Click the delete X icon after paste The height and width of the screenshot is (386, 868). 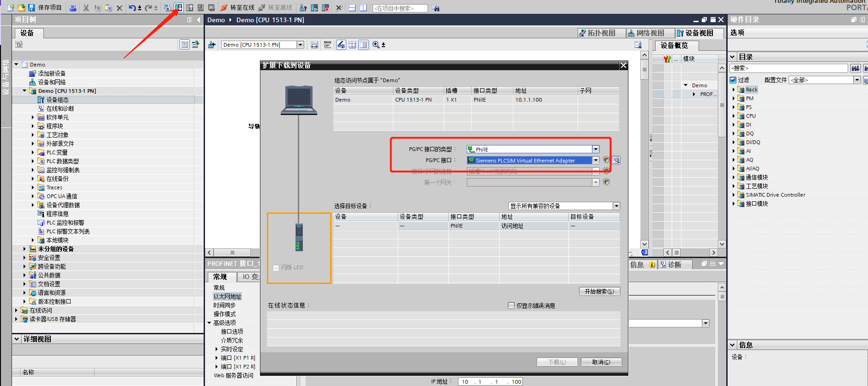[119, 8]
